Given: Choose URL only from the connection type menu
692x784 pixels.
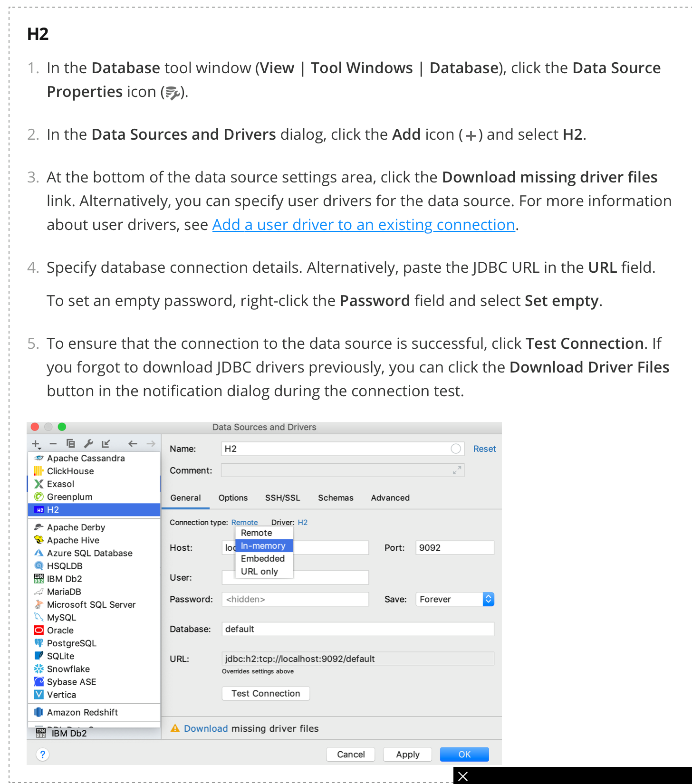Looking at the screenshot, I should pyautogui.click(x=264, y=572).
